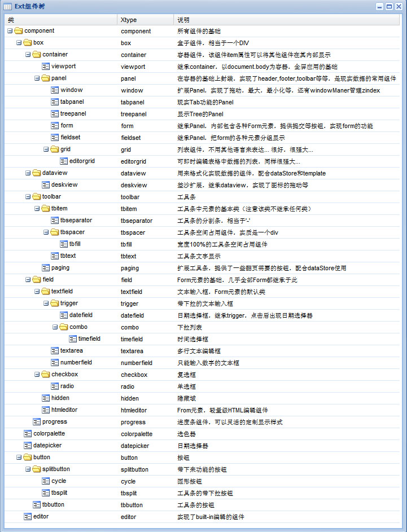The width and height of the screenshot is (407, 532).
Task: Click the box folder icon
Action: tap(28, 43)
